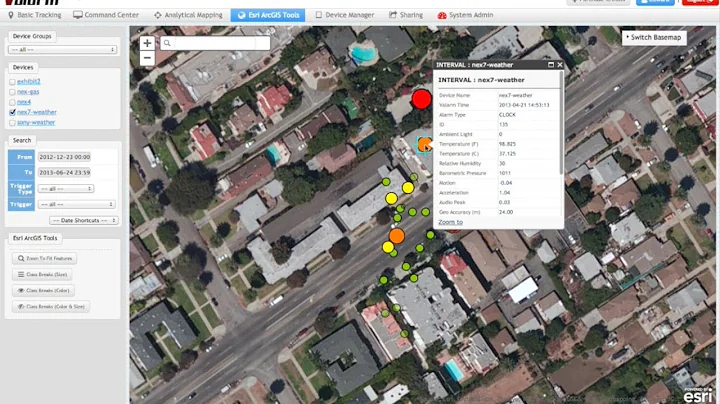Open the sony-weather device link

36,122
